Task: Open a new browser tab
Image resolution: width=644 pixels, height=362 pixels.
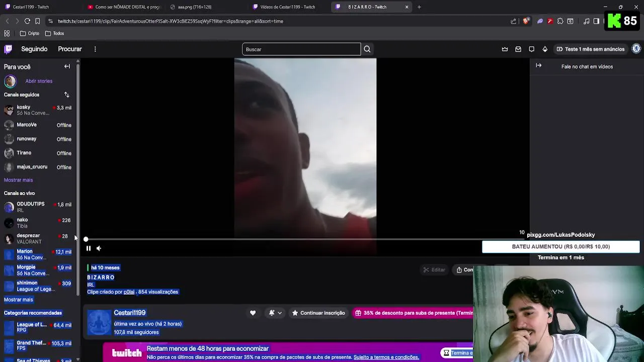Action: [419, 7]
